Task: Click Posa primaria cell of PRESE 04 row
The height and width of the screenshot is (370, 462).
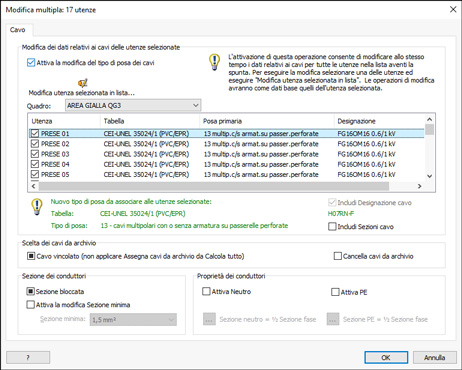Action: coord(261,164)
